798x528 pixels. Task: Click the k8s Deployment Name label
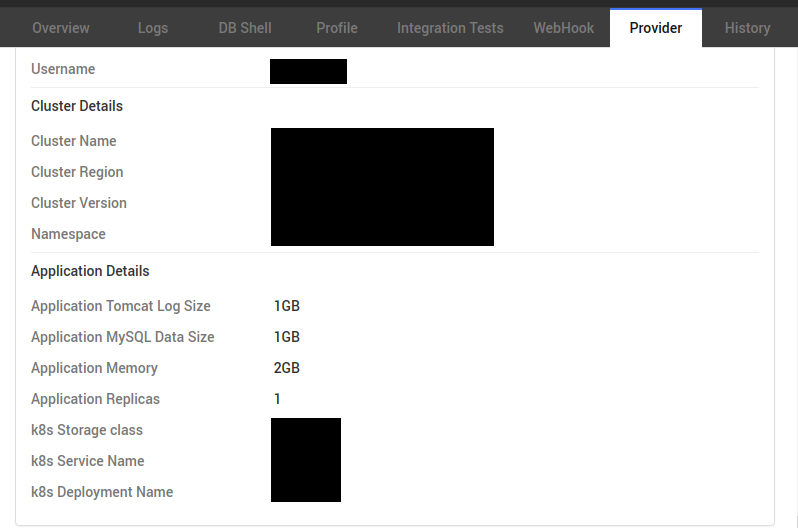click(102, 492)
